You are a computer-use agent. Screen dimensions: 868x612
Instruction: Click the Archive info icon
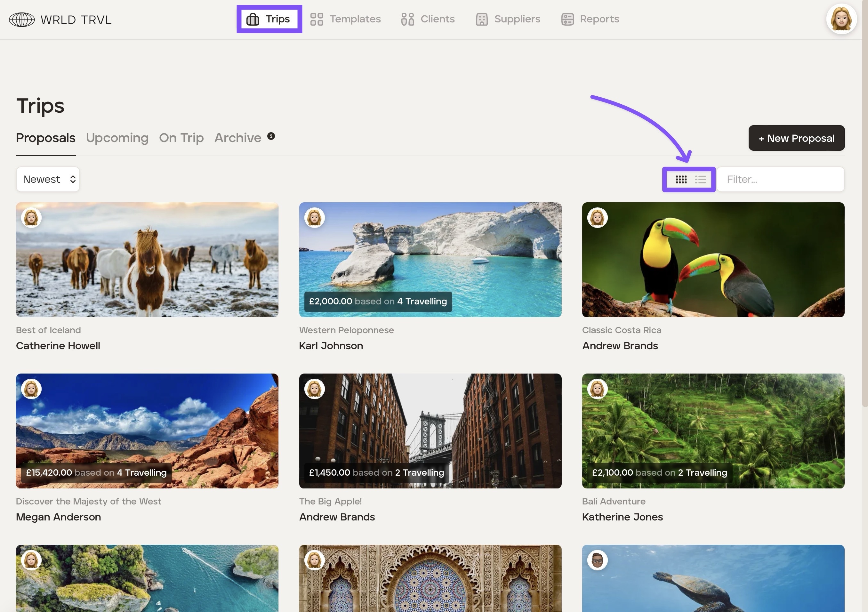point(271,136)
